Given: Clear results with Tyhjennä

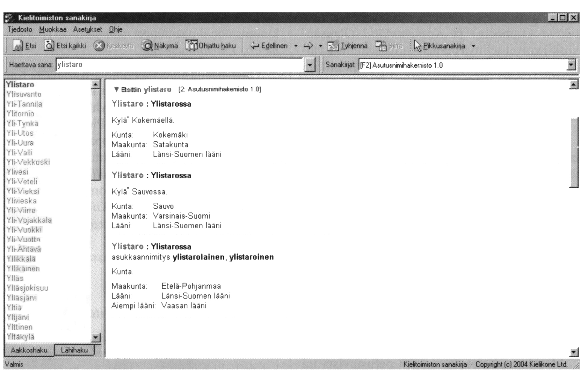Looking at the screenshot, I should (x=347, y=46).
